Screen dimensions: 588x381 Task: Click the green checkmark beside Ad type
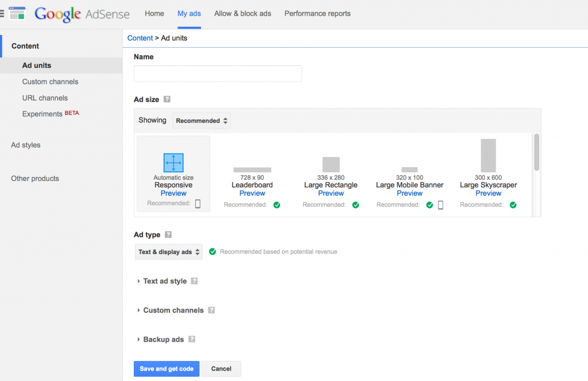[212, 252]
